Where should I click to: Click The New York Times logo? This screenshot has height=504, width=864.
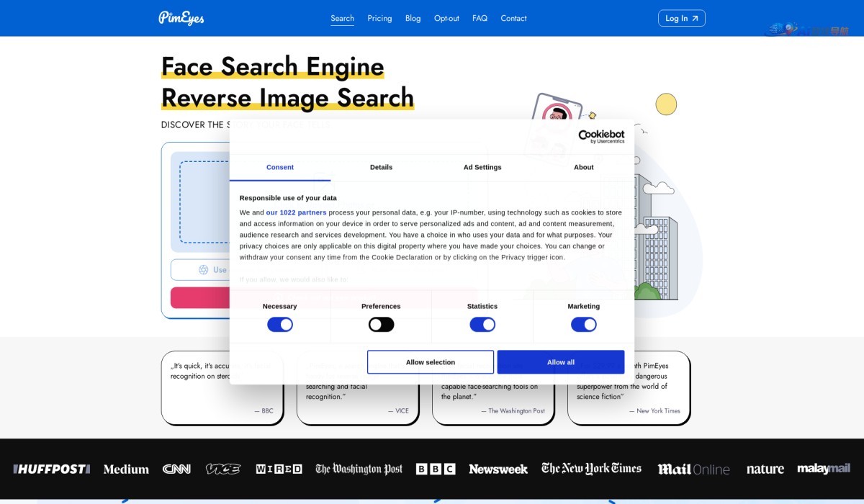point(591,469)
